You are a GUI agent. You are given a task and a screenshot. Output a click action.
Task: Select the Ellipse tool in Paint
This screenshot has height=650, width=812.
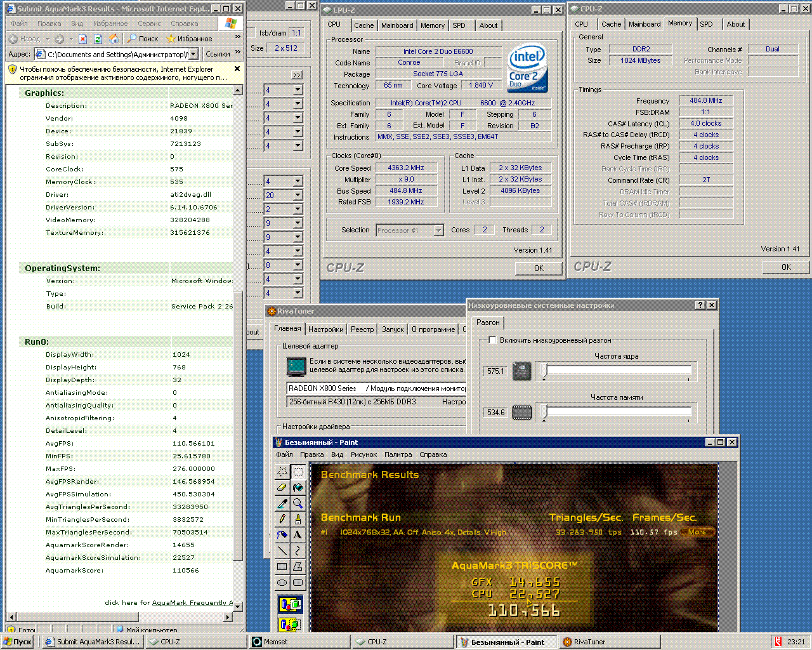[x=282, y=582]
